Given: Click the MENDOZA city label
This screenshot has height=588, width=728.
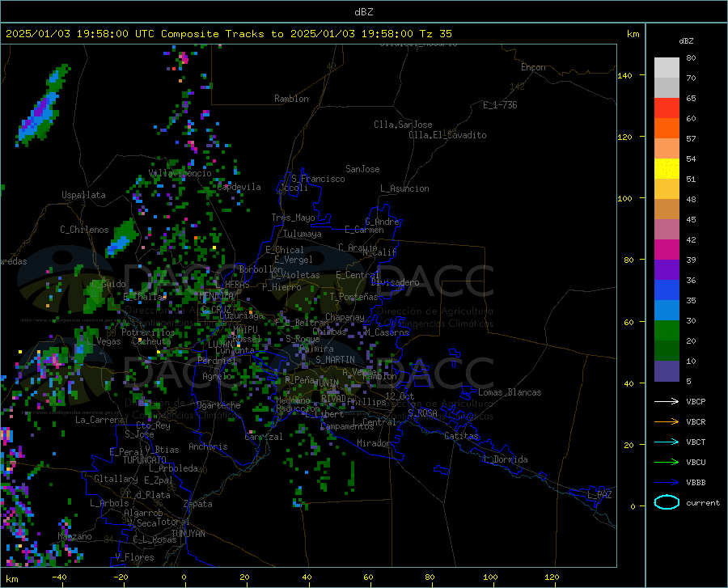Looking at the screenshot, I should (x=215, y=296).
